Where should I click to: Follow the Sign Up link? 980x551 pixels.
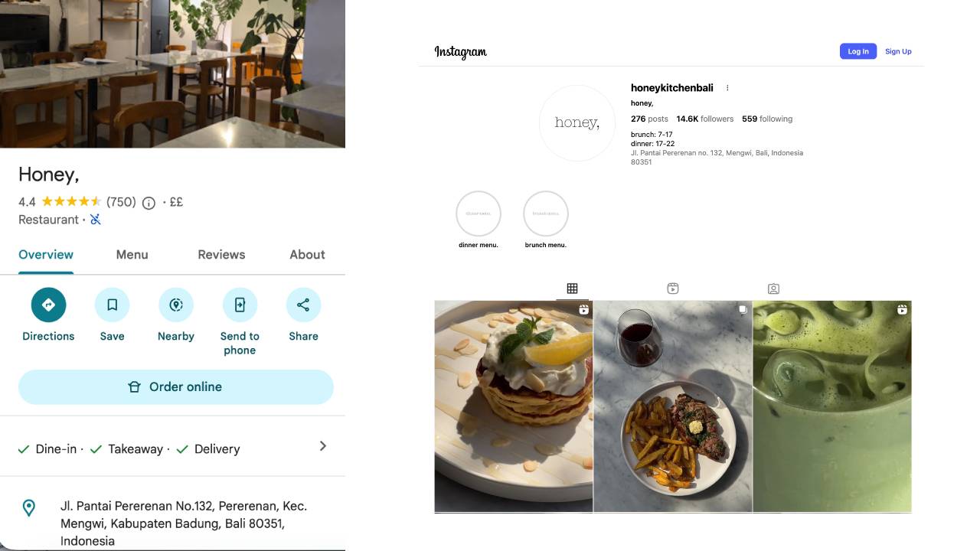898,51
